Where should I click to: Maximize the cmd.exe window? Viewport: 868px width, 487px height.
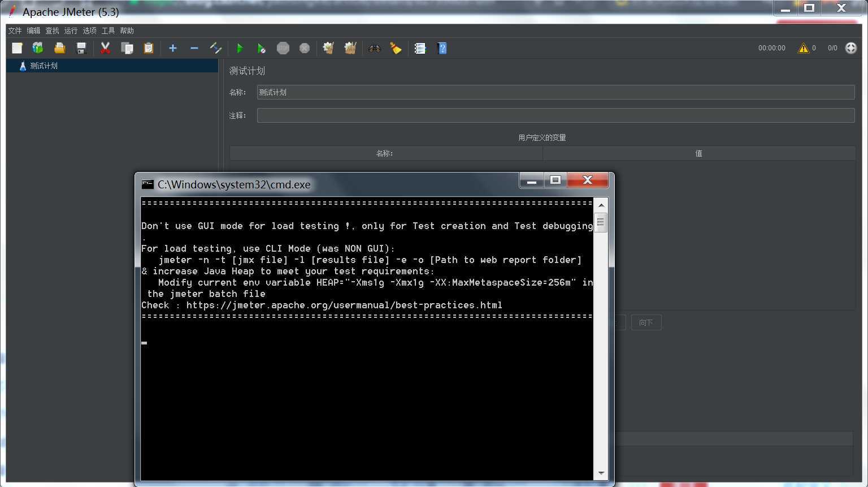click(555, 180)
